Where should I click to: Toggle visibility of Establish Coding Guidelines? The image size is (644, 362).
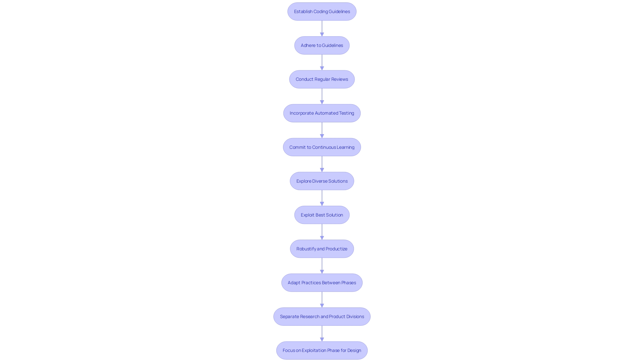click(x=322, y=11)
